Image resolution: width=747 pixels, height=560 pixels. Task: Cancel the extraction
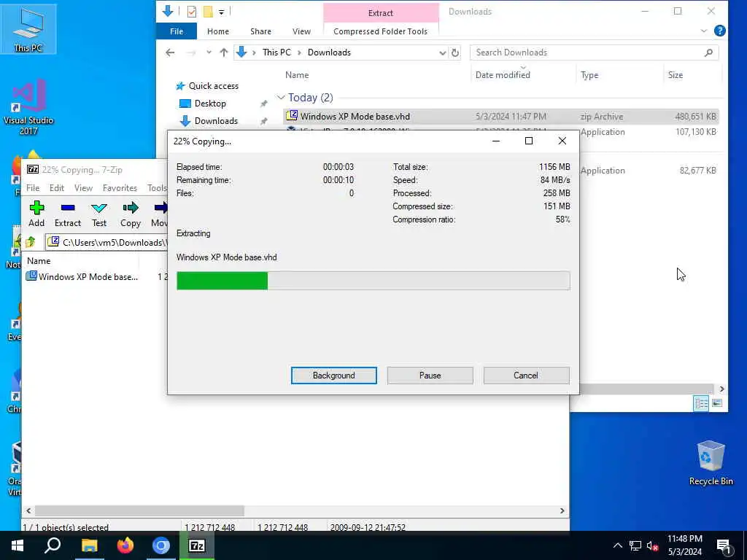[x=526, y=376]
